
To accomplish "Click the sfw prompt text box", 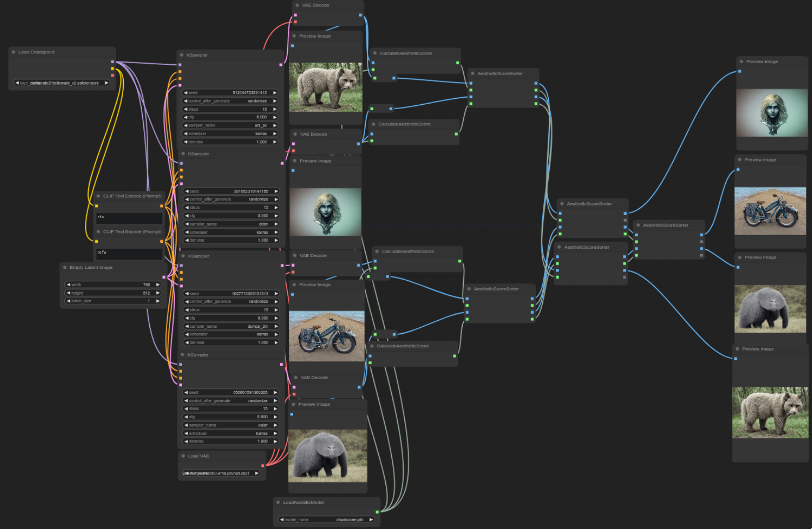I will tap(130, 218).
